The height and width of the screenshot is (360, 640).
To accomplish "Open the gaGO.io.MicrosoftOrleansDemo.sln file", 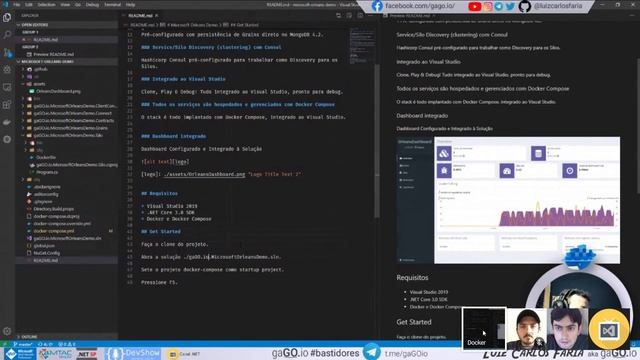I will 67,238.
